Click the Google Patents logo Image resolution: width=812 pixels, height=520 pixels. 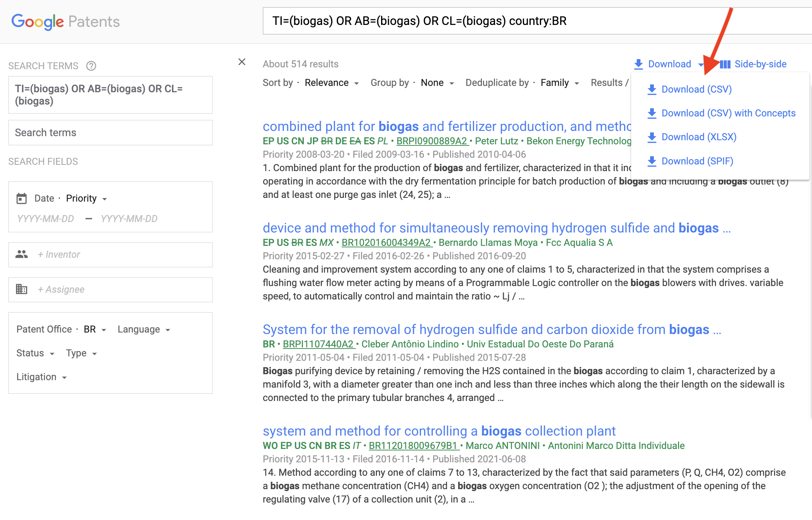point(65,22)
